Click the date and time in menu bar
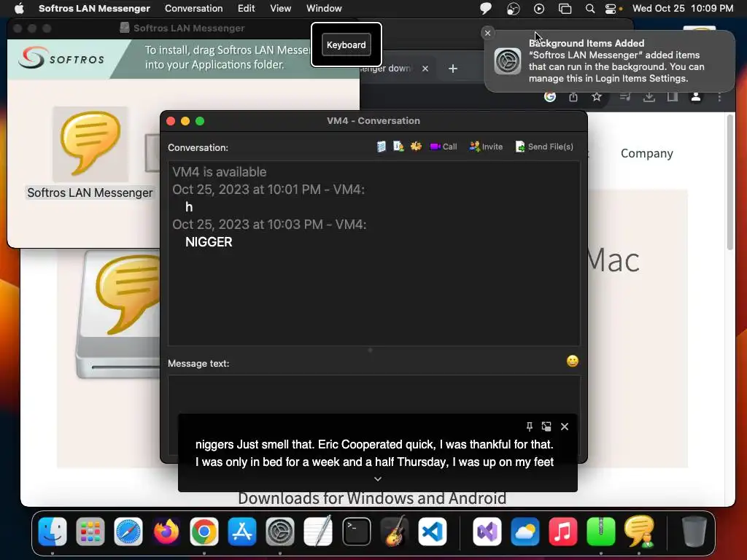This screenshot has height=560, width=747. [683, 8]
